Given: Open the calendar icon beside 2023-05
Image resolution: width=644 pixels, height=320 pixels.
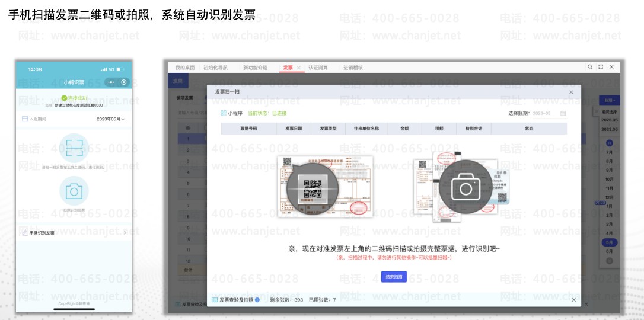Looking at the screenshot, I should [x=563, y=113].
